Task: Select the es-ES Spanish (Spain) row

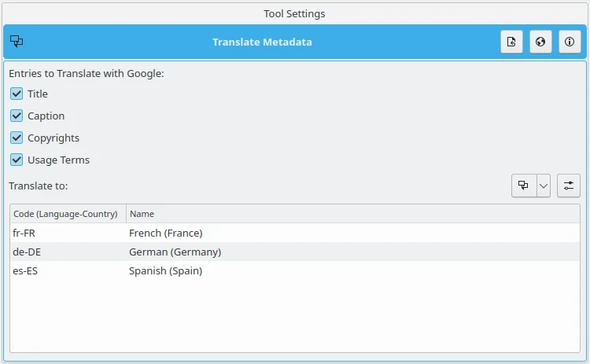Action: [x=165, y=270]
